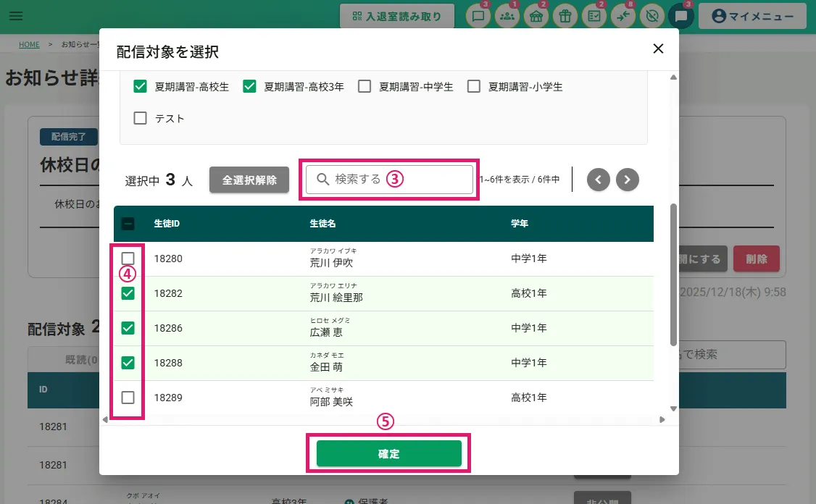Image resolution: width=816 pixels, height=504 pixels.
Task: Uncheck 夏期講習-高校生 checkbox
Action: 141,87
